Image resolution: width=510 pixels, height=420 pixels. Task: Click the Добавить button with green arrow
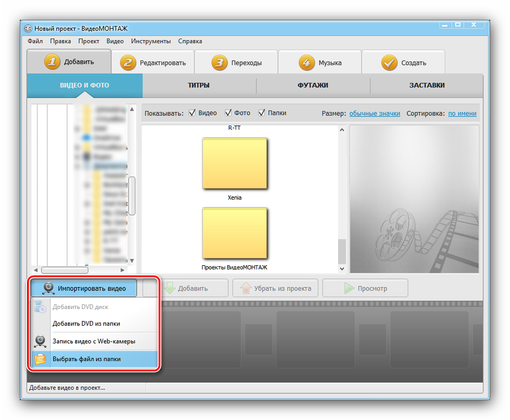point(185,289)
